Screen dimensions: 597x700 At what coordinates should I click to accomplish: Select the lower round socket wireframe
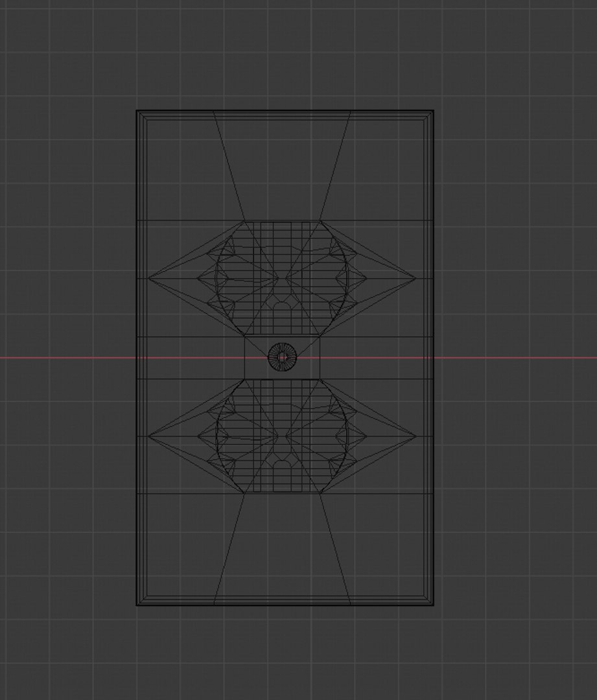[282, 436]
